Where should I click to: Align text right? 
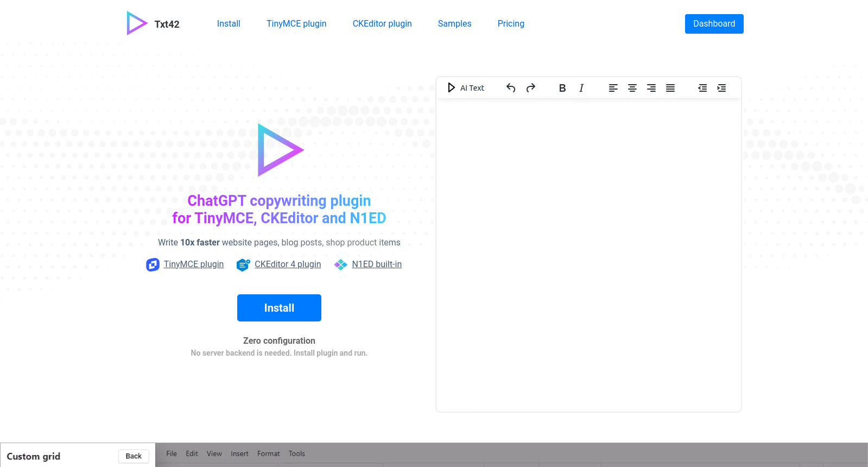coord(651,88)
